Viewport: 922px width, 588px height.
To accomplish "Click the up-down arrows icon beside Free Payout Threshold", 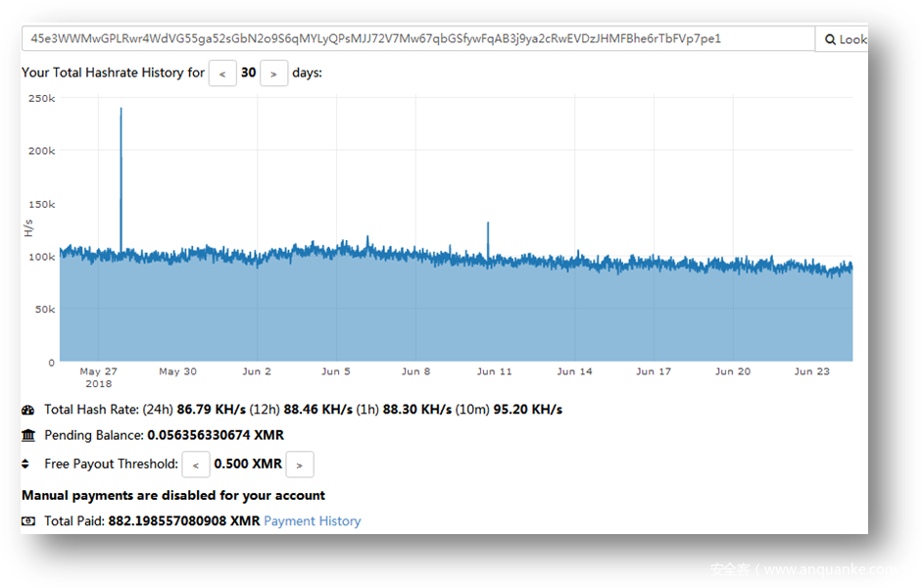I will [26, 464].
